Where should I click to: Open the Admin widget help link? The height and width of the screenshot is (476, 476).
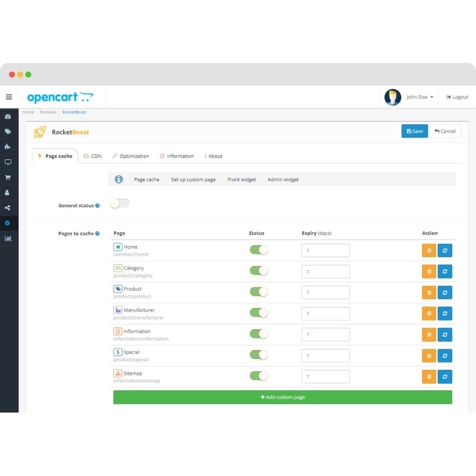coord(283,179)
